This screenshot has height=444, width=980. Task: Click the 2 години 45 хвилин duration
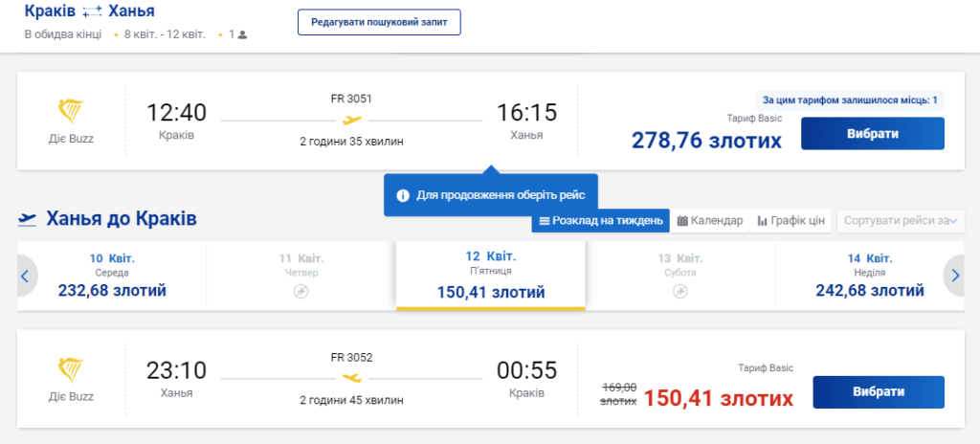(x=352, y=400)
